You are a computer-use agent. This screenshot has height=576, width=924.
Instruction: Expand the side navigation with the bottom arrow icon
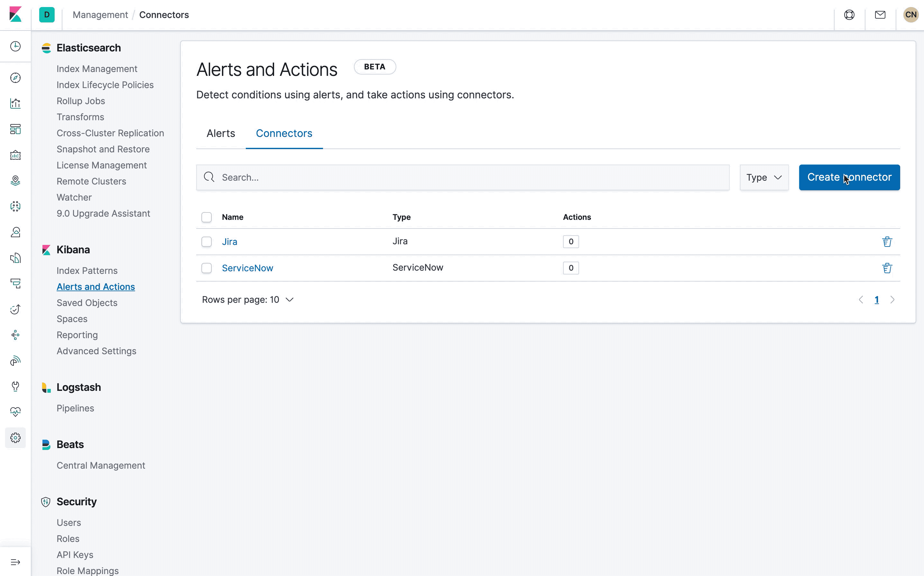pos(15,562)
